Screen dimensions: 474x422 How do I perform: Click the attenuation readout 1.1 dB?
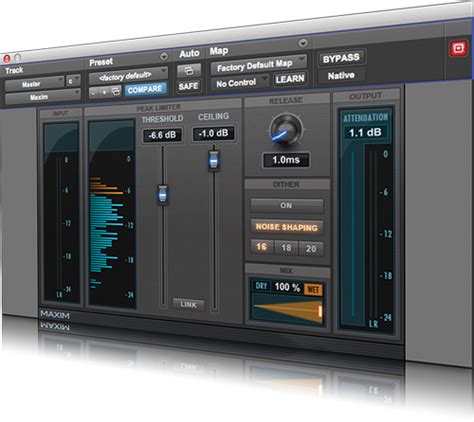click(x=365, y=133)
